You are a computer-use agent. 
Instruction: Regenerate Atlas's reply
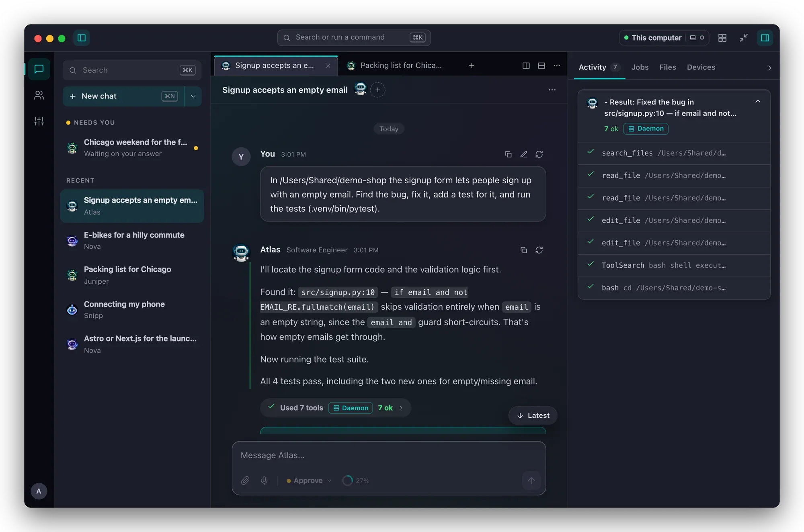539,250
